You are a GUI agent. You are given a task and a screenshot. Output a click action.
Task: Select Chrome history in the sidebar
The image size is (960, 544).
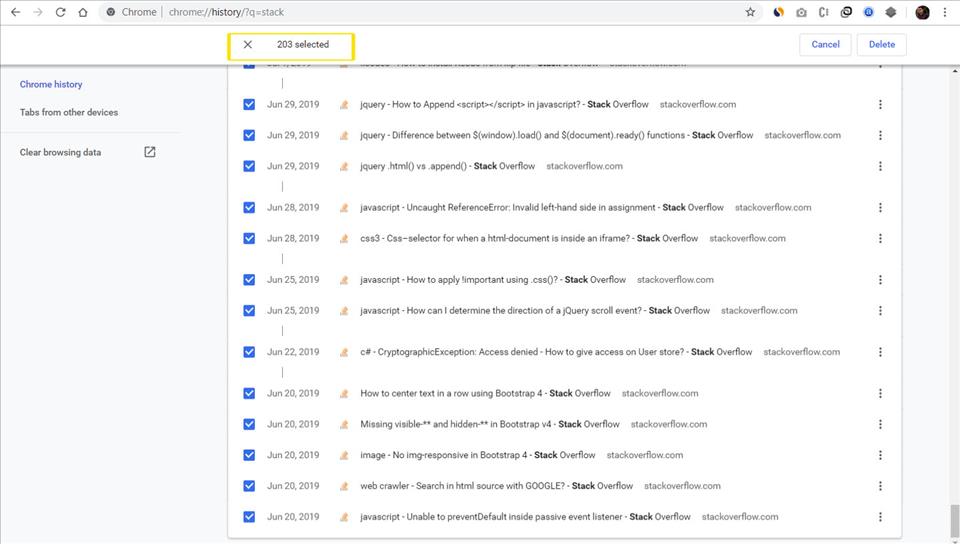click(51, 85)
